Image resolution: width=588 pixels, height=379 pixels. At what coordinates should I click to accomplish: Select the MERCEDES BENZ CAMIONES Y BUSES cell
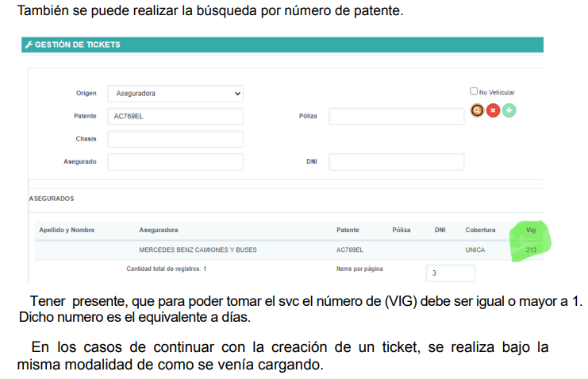(198, 249)
